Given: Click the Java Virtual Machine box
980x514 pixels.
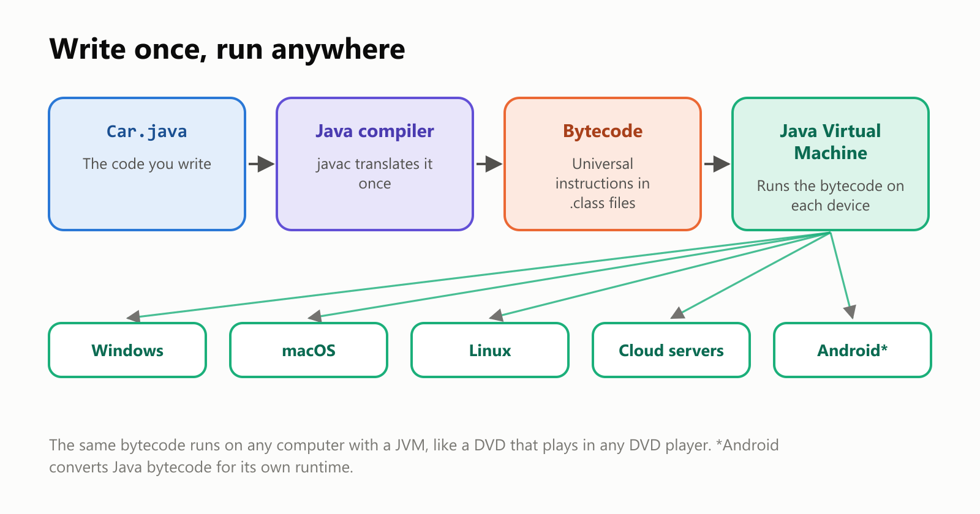Looking at the screenshot, I should pos(831,164).
